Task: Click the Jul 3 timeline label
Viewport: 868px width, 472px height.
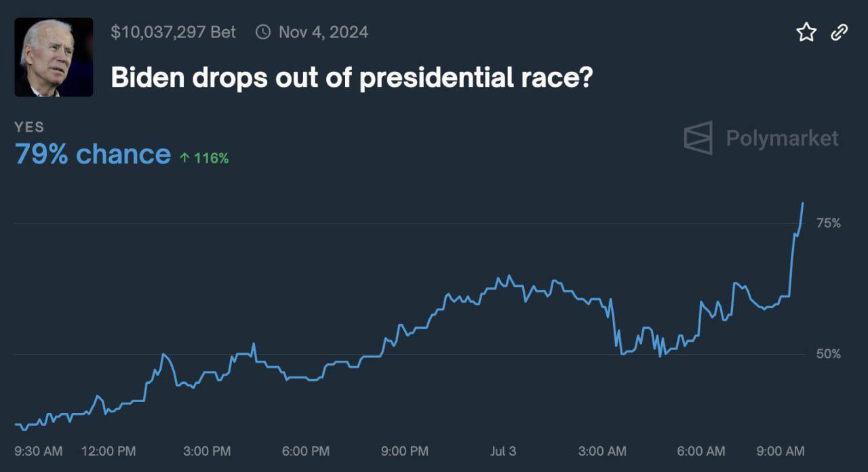Action: click(x=503, y=451)
